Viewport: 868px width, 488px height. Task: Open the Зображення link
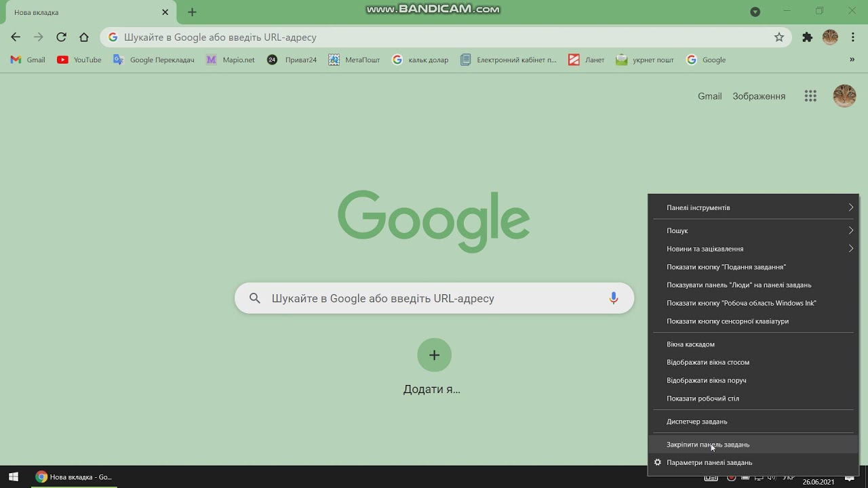(x=759, y=96)
